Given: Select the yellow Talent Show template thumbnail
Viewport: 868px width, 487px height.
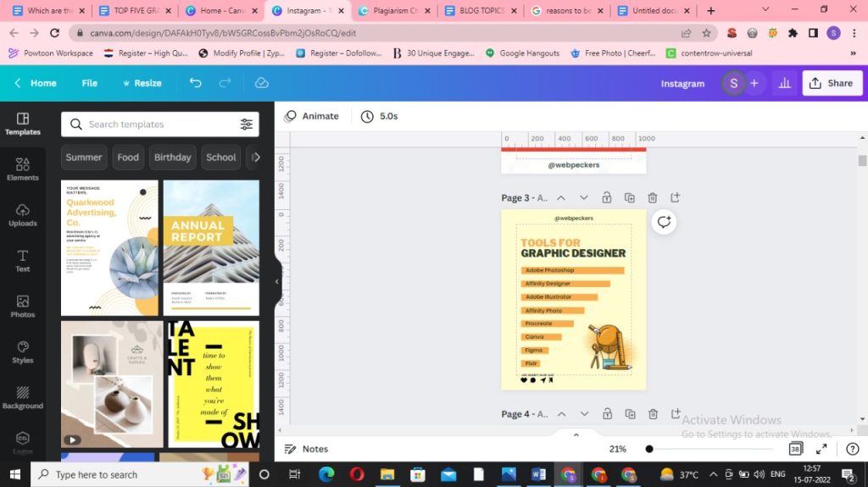Looking at the screenshot, I should [213, 385].
